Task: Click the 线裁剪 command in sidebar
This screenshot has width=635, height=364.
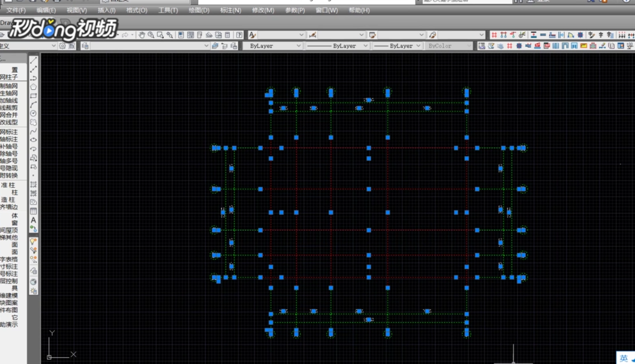Action: (9, 107)
